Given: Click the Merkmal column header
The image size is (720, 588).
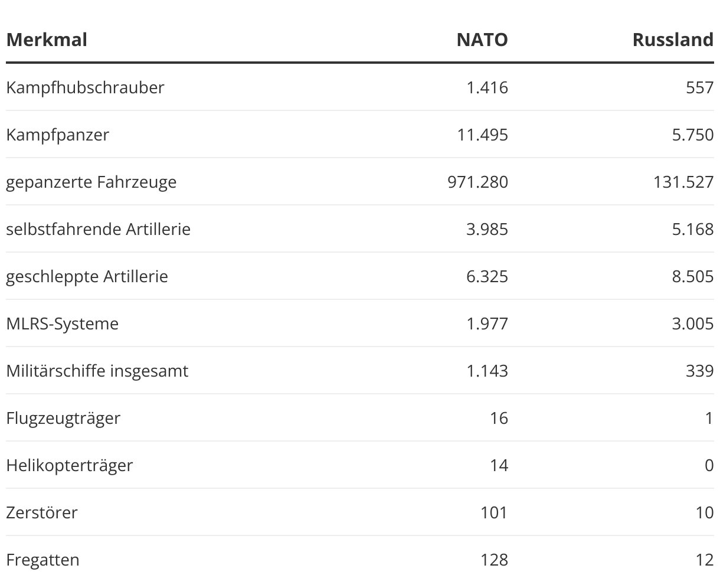Looking at the screenshot, I should click(x=47, y=40).
